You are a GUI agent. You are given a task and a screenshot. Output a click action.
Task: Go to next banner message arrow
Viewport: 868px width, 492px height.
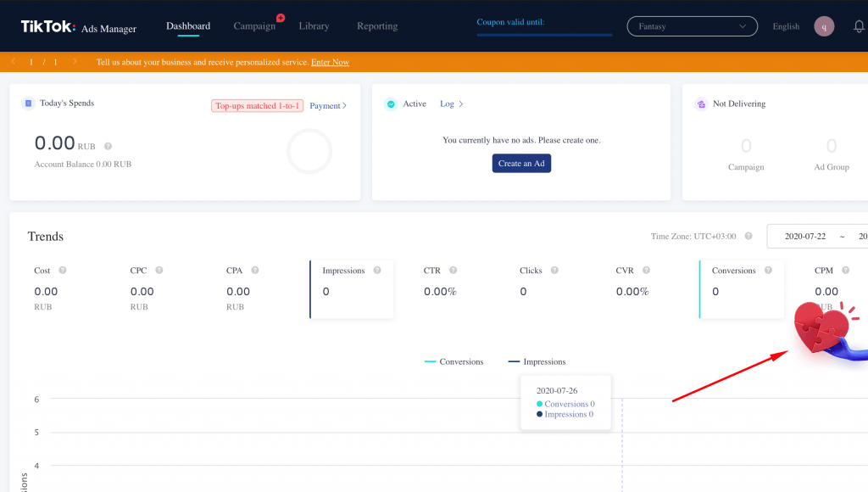[75, 62]
